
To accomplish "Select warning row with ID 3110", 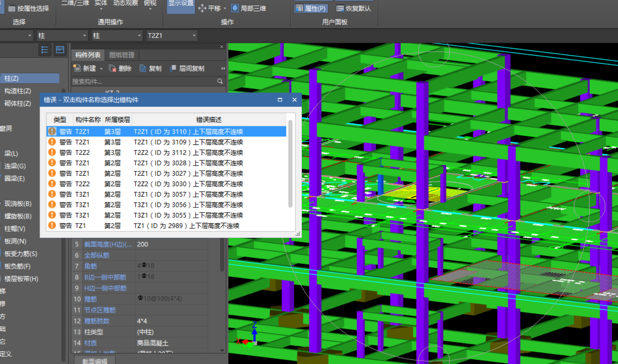I will click(166, 131).
